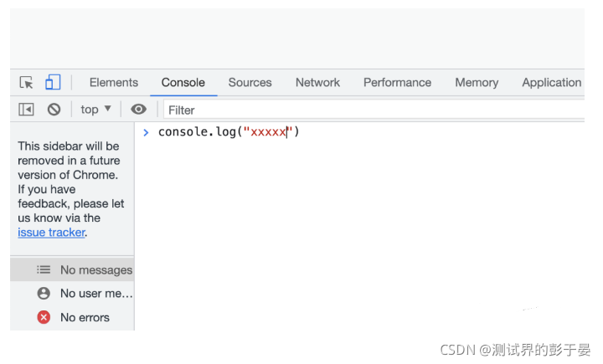Click the No user messages person icon
This screenshot has width=603, height=364.
44,293
